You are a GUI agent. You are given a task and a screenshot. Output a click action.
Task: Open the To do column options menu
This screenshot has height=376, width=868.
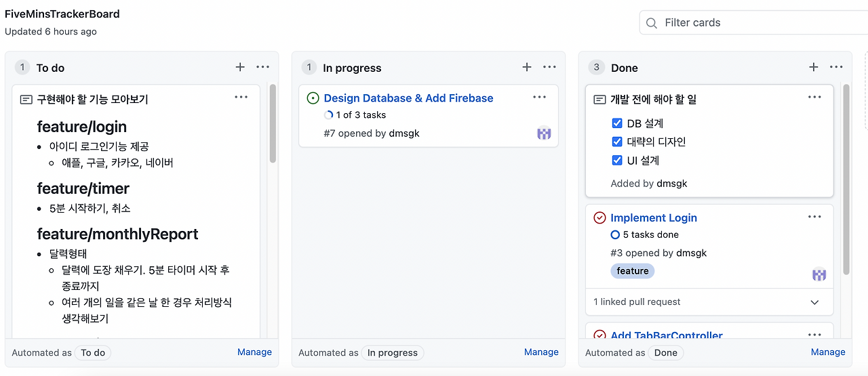click(263, 67)
